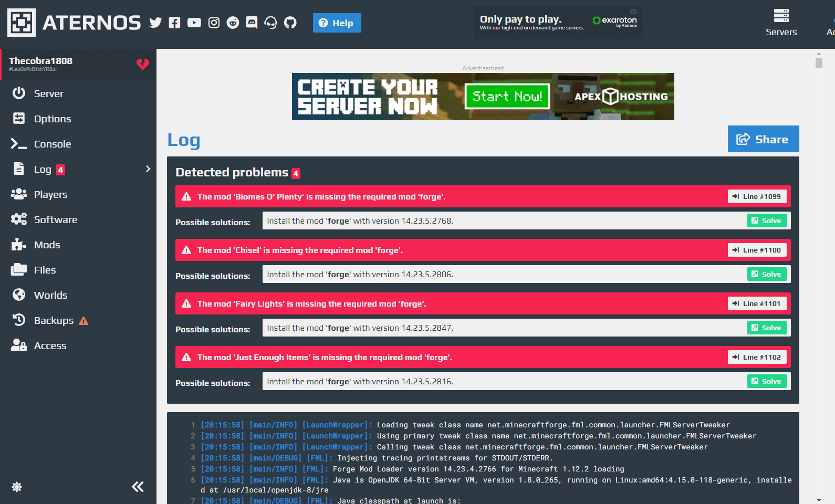Click the Chisel error warning icon
The width and height of the screenshot is (835, 504).
186,250
